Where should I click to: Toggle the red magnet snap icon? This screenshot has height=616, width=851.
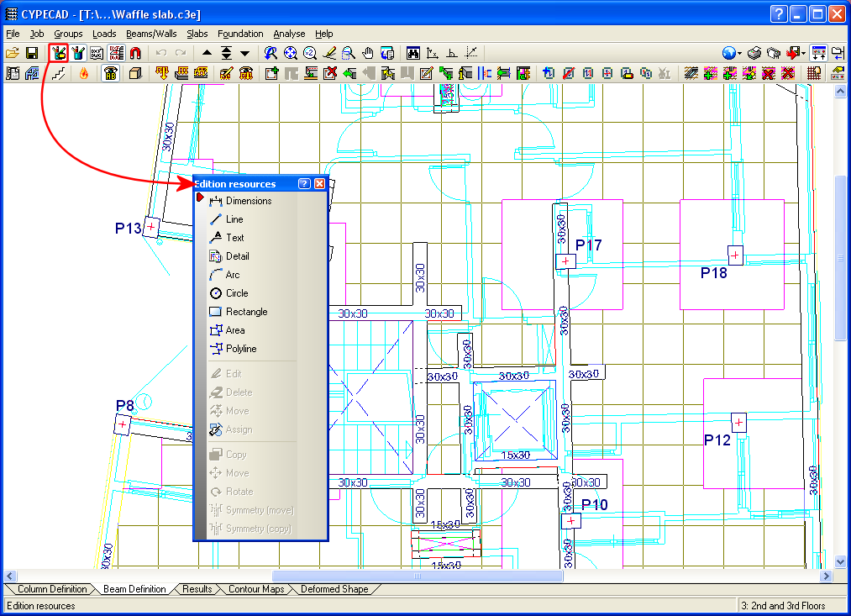click(135, 53)
